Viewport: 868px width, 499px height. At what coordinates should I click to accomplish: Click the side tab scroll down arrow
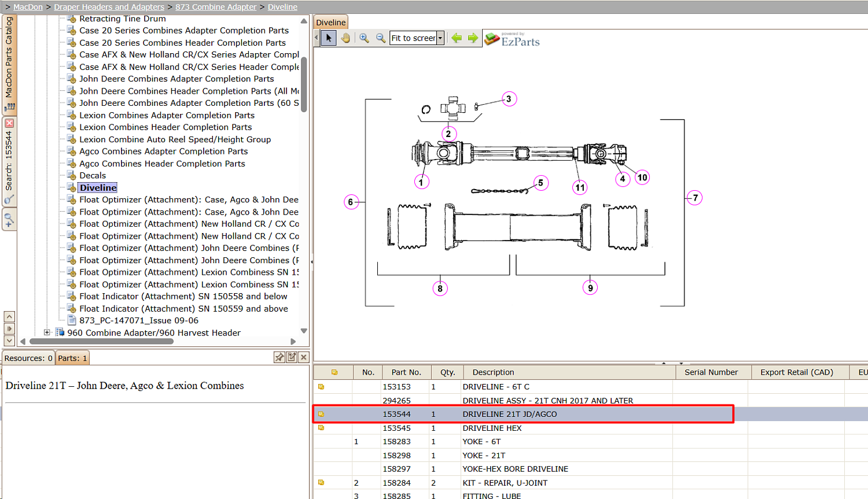click(x=9, y=341)
